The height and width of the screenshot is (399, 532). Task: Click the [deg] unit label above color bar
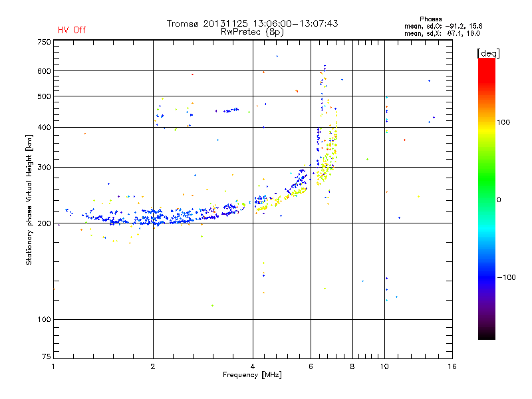click(x=488, y=53)
